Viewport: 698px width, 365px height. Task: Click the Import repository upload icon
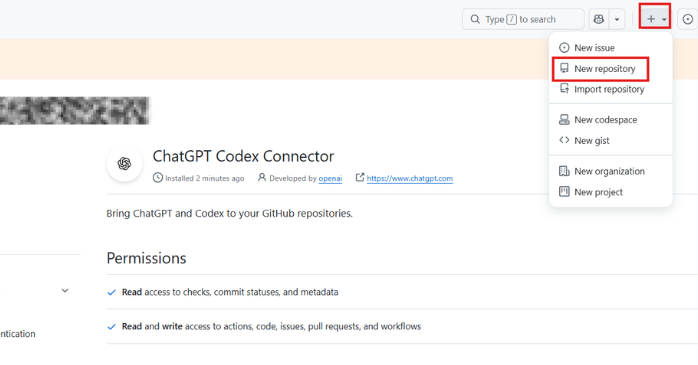point(564,89)
